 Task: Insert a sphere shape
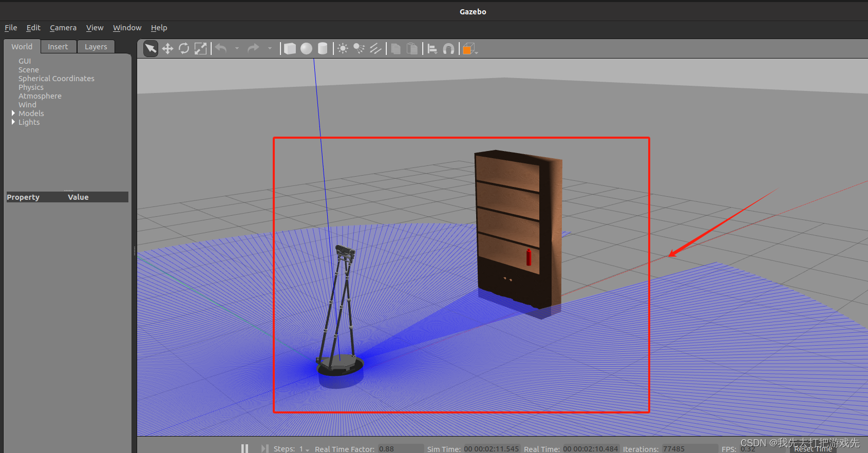pos(306,49)
